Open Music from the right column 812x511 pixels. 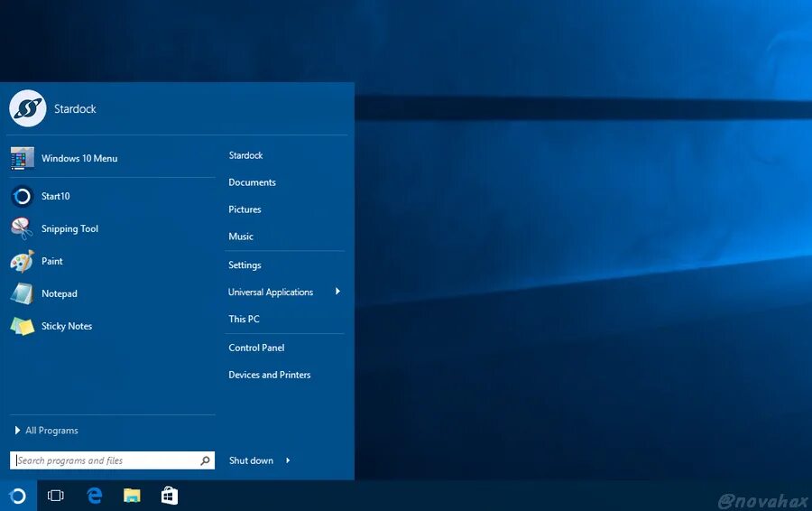pyautogui.click(x=240, y=236)
